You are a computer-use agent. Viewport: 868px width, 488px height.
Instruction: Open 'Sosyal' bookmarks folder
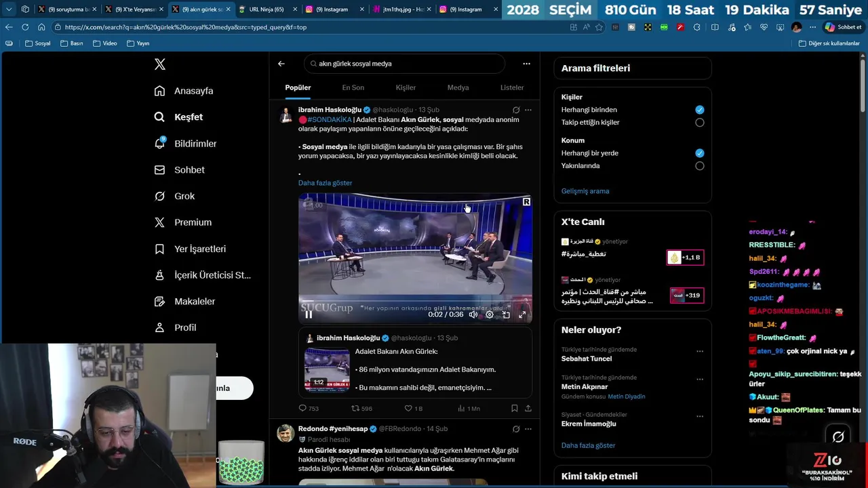37,43
